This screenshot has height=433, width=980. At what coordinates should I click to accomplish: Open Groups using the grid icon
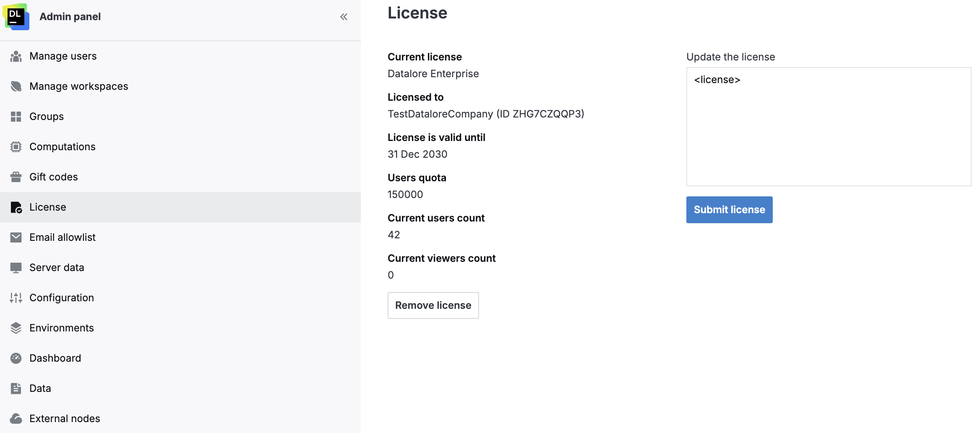tap(16, 116)
